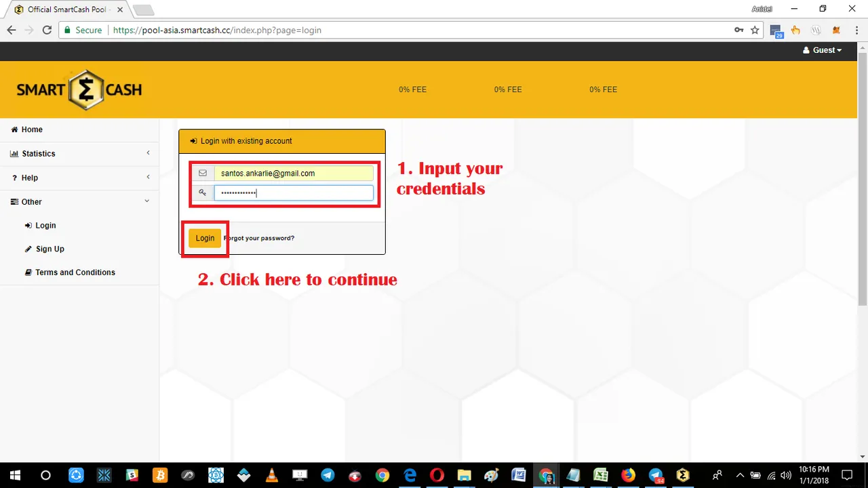Click the pointing hand extension icon
Viewport: 868px width, 488px height.
tap(795, 30)
